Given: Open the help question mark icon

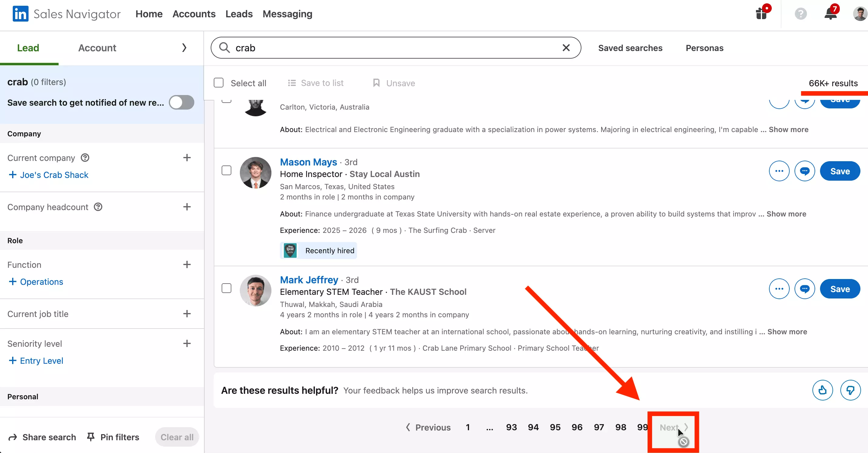Looking at the screenshot, I should (800, 14).
